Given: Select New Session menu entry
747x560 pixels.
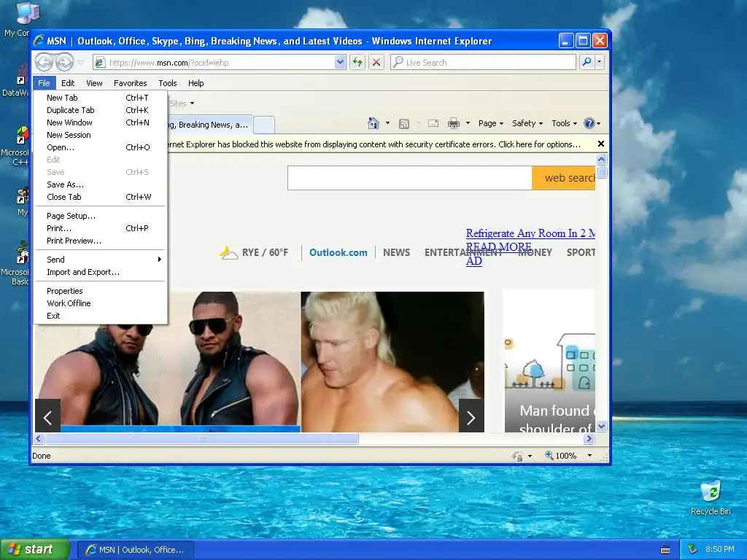Looking at the screenshot, I should [x=100, y=135].
